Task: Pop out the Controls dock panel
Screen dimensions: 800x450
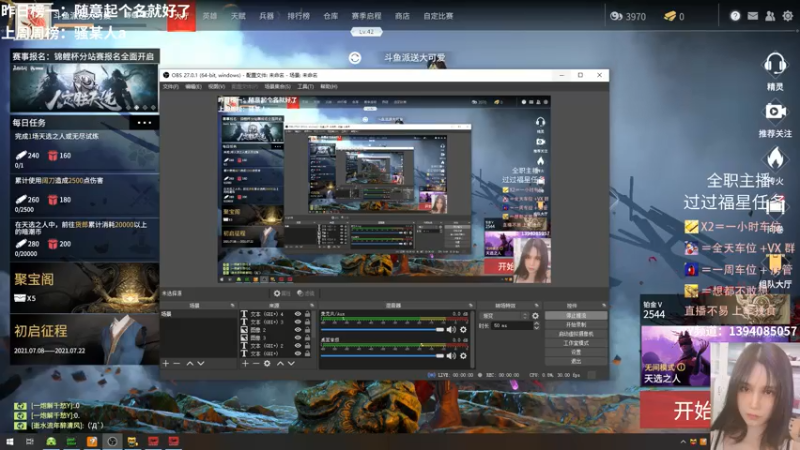Action: [x=604, y=306]
